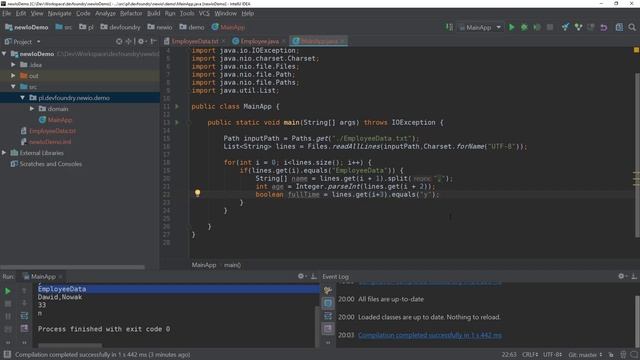Stop process in Run panel sidebar

pos(7,304)
